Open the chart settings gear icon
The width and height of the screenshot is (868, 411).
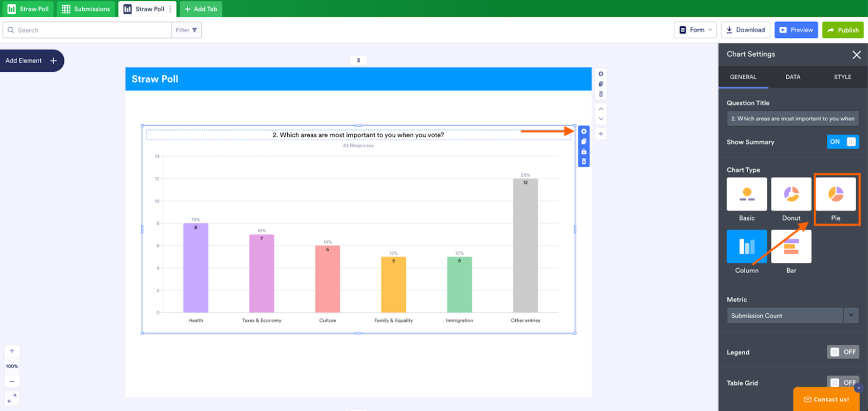point(583,131)
